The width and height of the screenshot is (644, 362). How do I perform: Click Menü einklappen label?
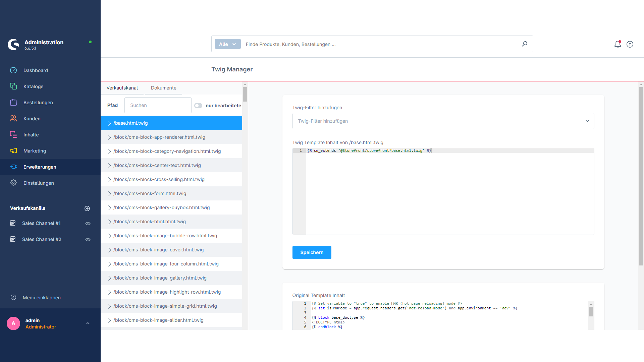(42, 298)
